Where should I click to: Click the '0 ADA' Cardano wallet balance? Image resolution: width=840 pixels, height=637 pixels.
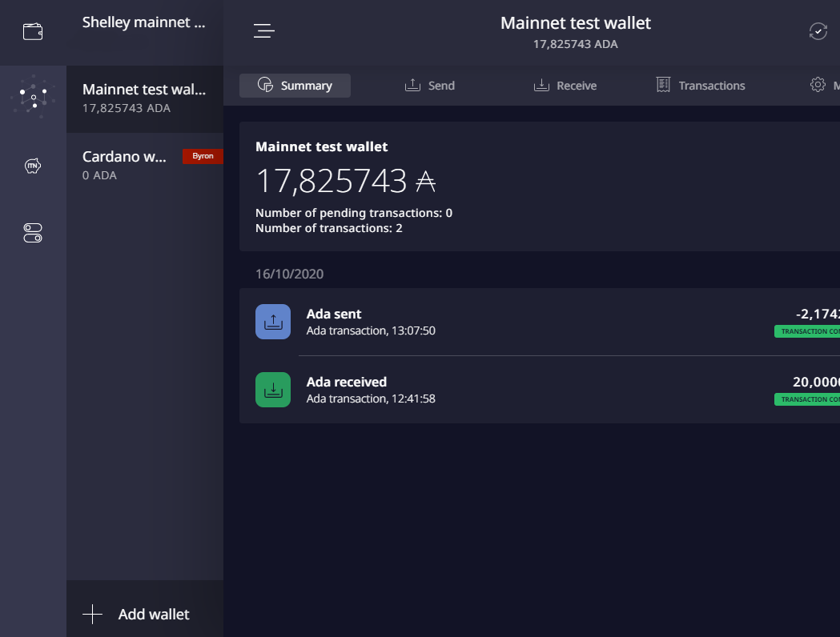point(99,175)
